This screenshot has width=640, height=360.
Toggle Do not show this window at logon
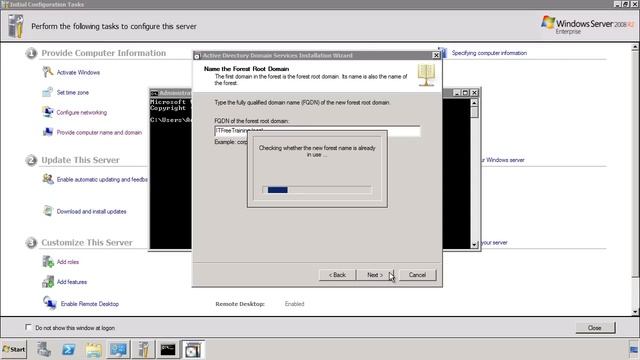[28, 327]
